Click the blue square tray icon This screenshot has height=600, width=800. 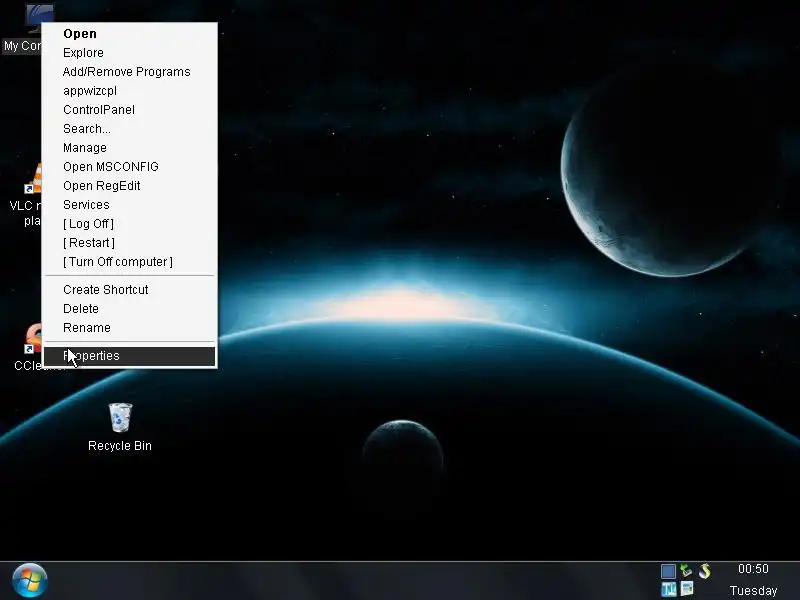(668, 571)
